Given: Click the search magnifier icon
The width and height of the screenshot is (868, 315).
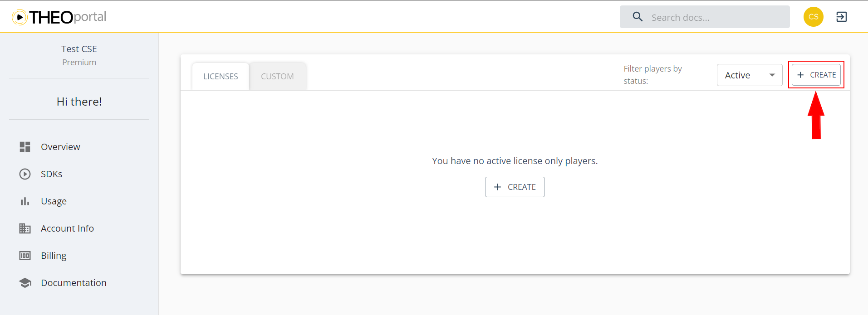Looking at the screenshot, I should [637, 16].
